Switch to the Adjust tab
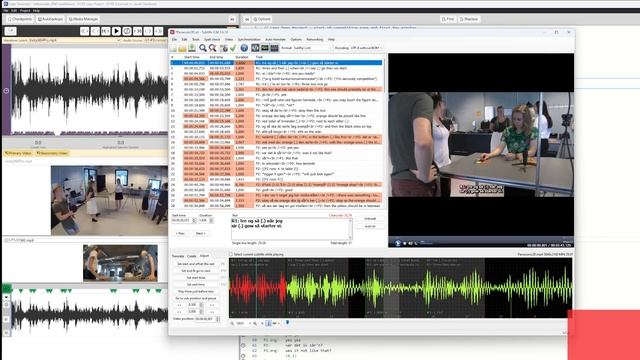The width and height of the screenshot is (640, 360). pyautogui.click(x=204, y=256)
